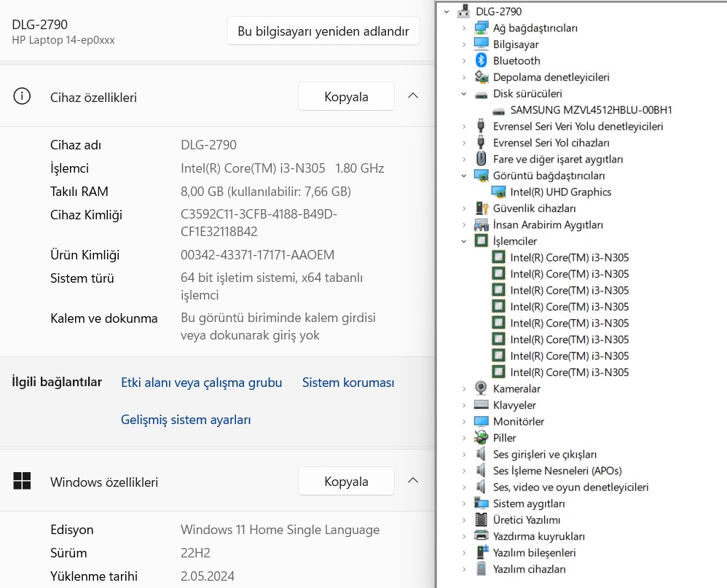
Task: Click the Takılı RAM value 8,00 GB
Action: (x=266, y=191)
